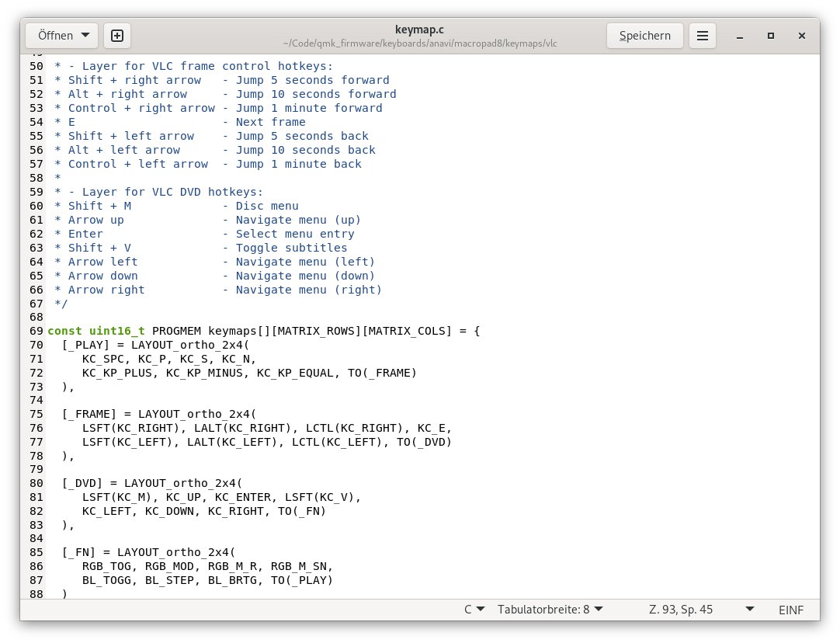
Task: Click 'Alt + left arrow' comment
Action: click(x=123, y=150)
